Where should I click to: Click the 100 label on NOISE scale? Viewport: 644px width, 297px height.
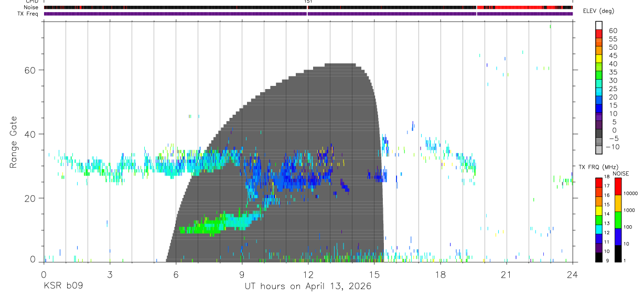[628, 227]
